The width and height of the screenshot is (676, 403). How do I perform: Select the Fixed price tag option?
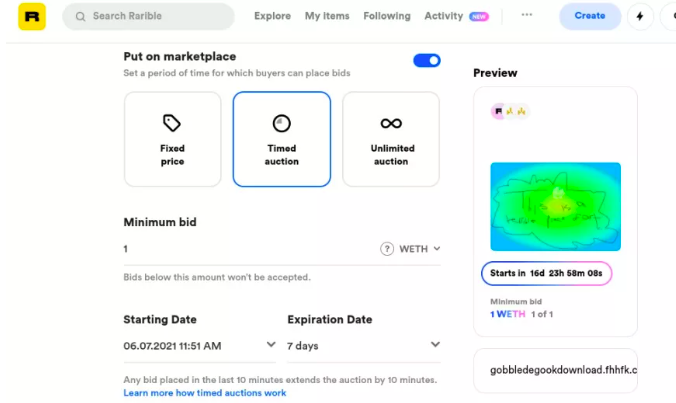pos(172,139)
